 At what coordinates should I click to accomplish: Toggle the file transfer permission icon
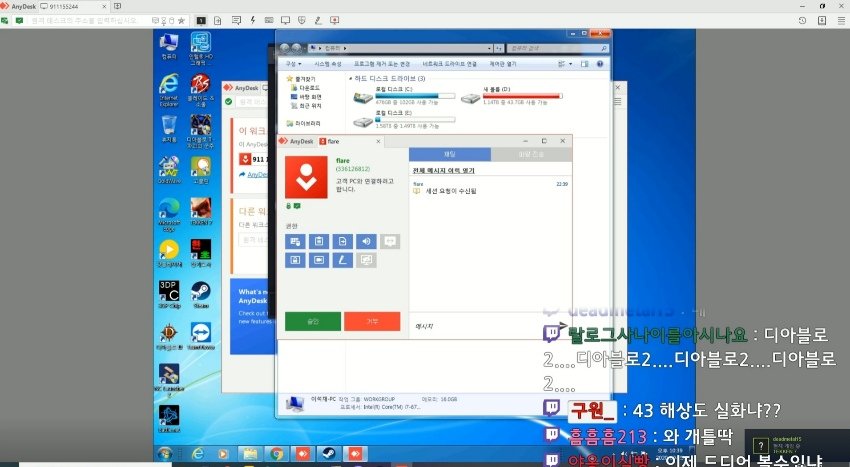pos(343,241)
